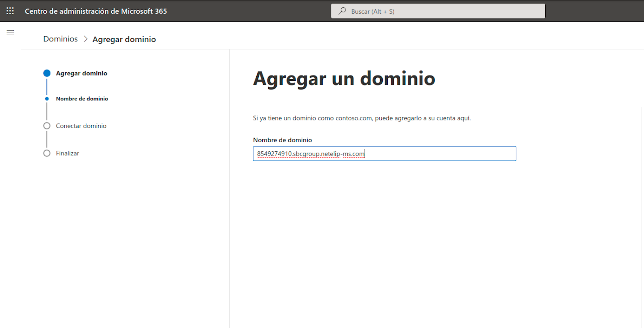The image size is (644, 328).
Task: Select the Nombre de dominio sub-step
Action: 82,99
